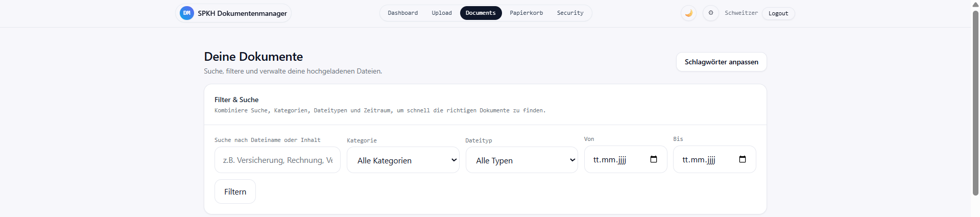Select the Documents tab
The image size is (980, 217).
coord(480,13)
